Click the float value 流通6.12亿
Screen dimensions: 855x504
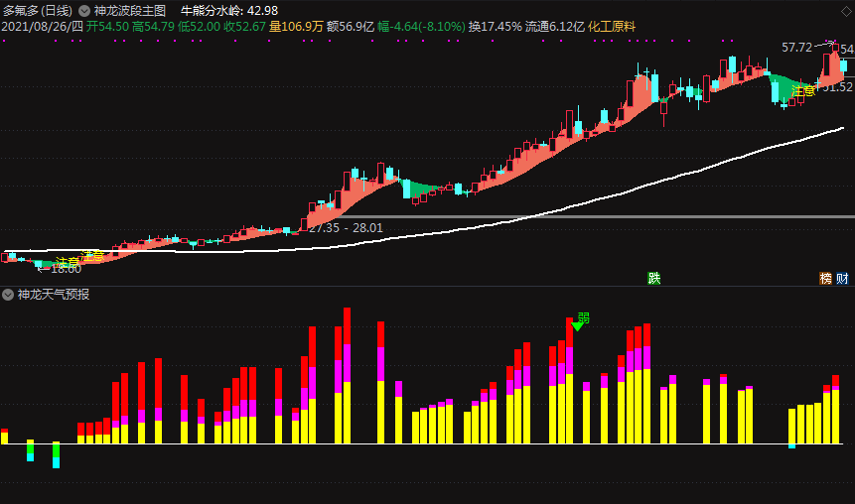click(x=554, y=27)
